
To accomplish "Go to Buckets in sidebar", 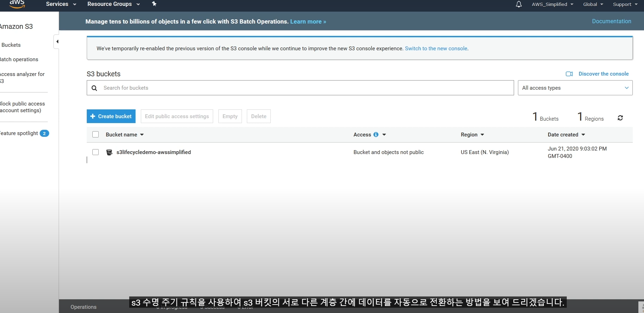I will (11, 45).
